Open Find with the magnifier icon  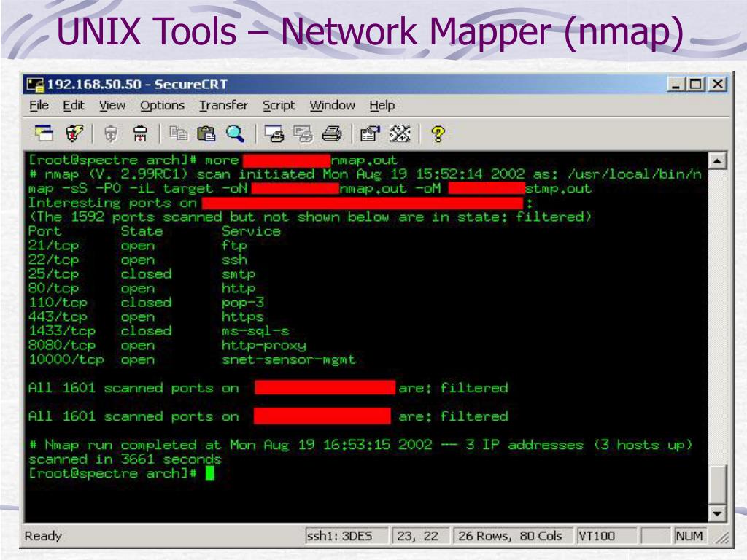[236, 134]
